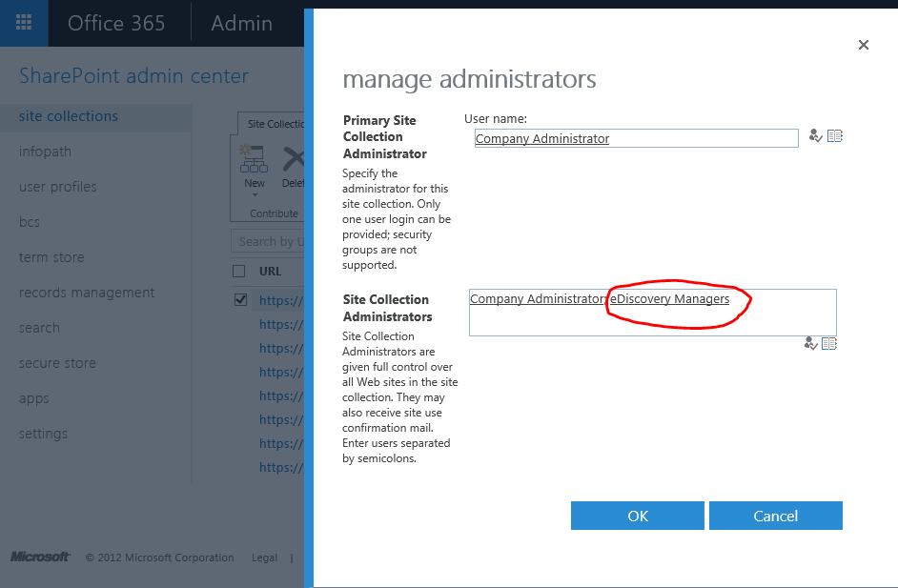898x588 pixels.
Task: Open term store in the left navigation
Action: (51, 257)
